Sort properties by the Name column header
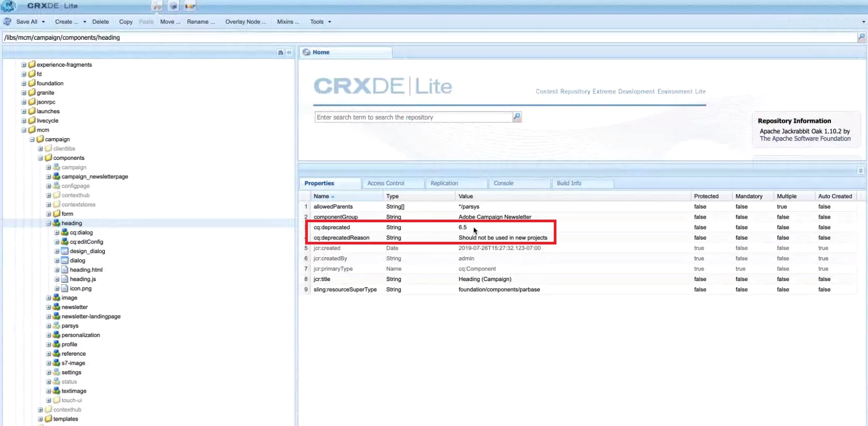The height and width of the screenshot is (426, 868). coord(346,196)
